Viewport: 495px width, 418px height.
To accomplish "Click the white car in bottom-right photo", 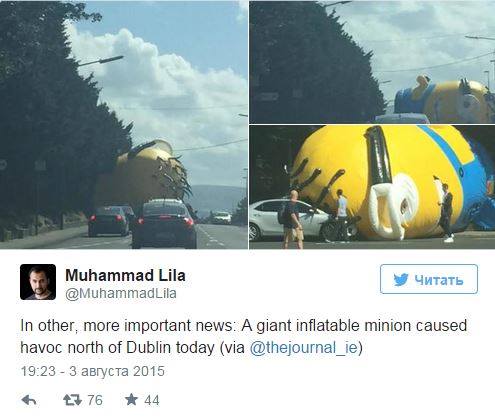I will pyautogui.click(x=290, y=220).
